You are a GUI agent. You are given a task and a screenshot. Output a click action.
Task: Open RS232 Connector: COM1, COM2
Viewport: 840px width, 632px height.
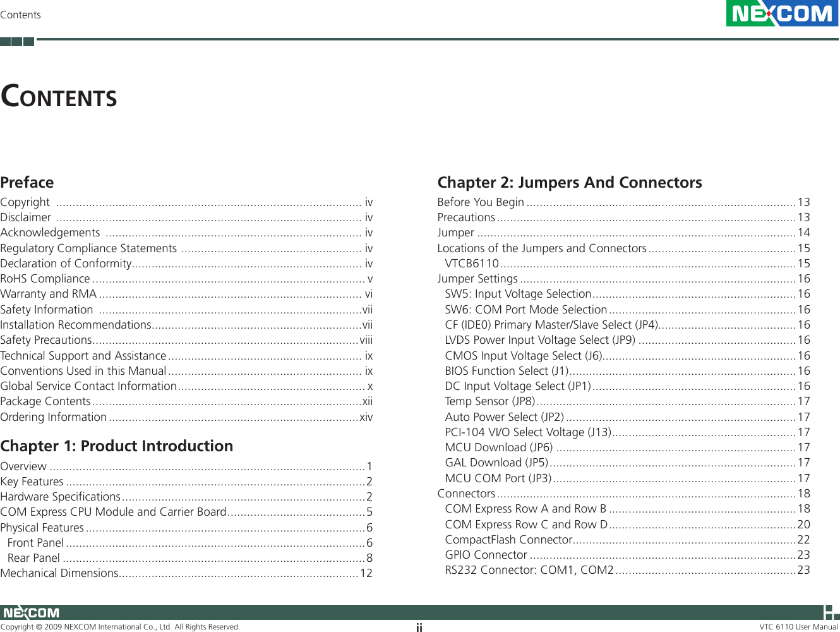coord(628,570)
